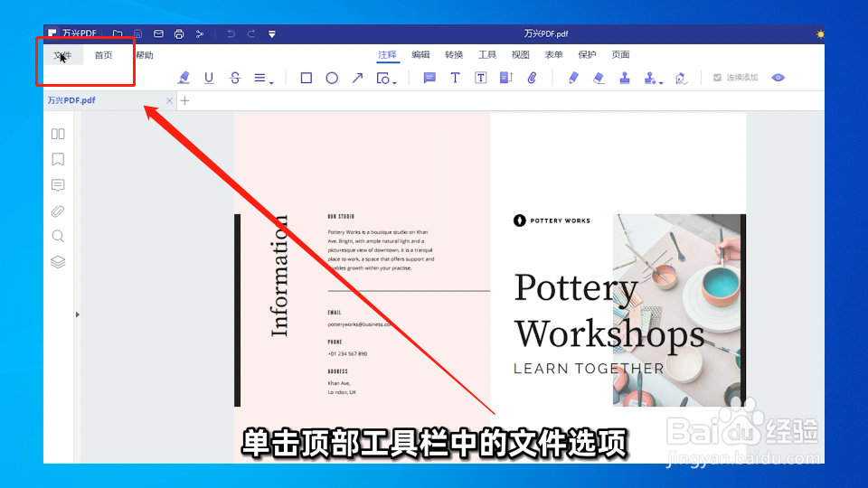Image resolution: width=868 pixels, height=488 pixels.
Task: Toggle the theme sun icon
Action: (820, 34)
